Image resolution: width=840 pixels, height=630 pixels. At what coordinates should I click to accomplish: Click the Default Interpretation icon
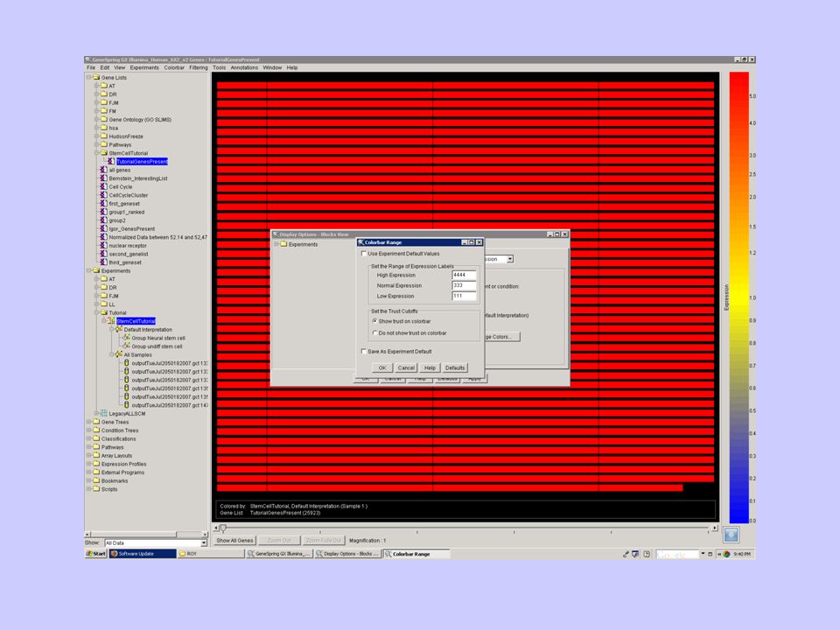[119, 330]
